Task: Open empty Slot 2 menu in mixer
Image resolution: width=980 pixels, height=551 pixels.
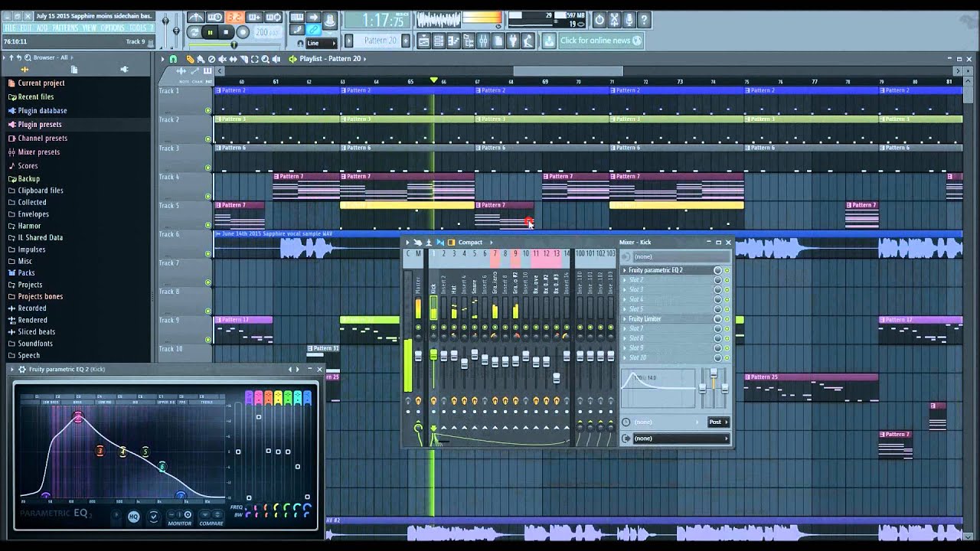Action: [x=667, y=280]
